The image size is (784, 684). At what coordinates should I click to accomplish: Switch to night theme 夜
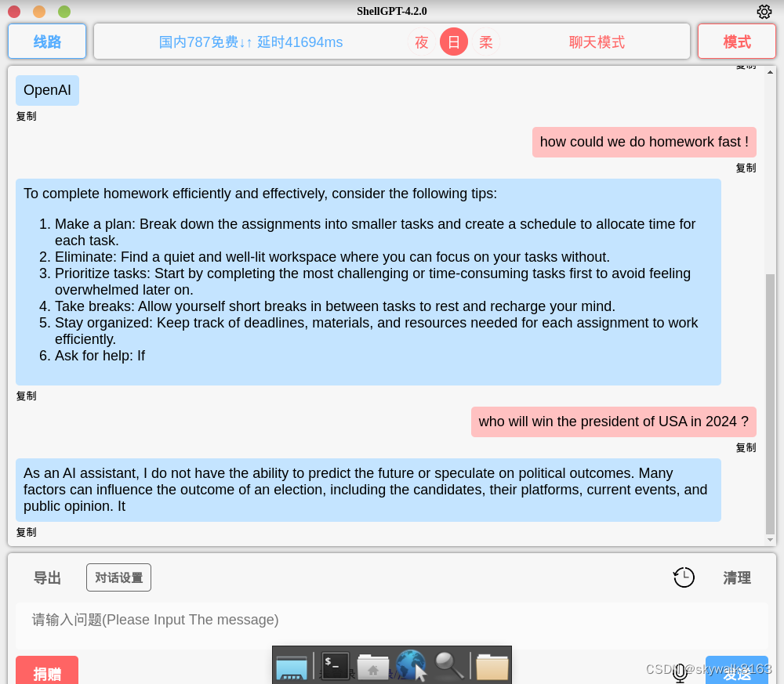422,42
